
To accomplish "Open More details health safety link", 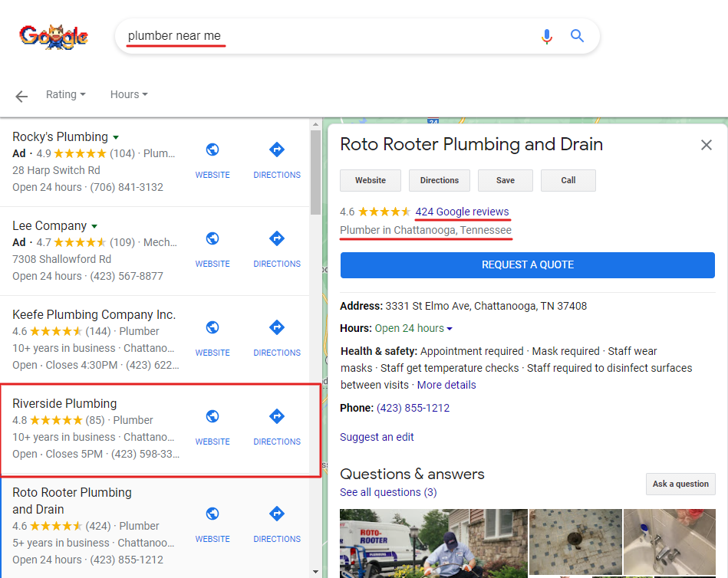I will (x=446, y=385).
